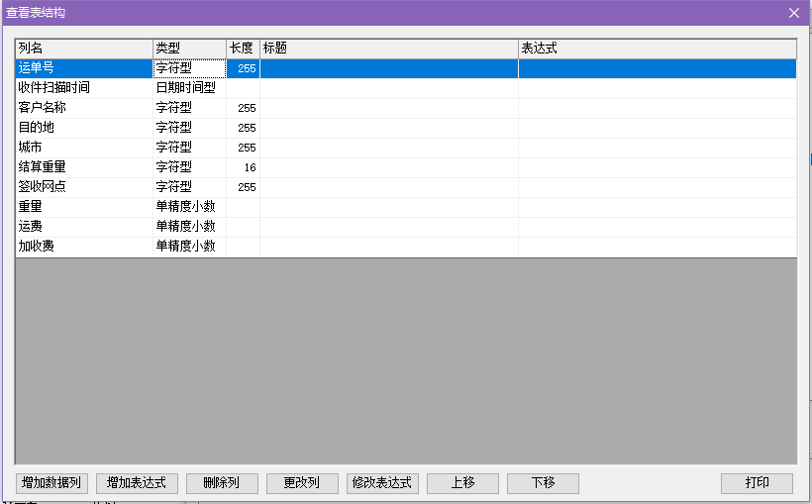
Task: Click the 增加表达式 button
Action: 137,483
